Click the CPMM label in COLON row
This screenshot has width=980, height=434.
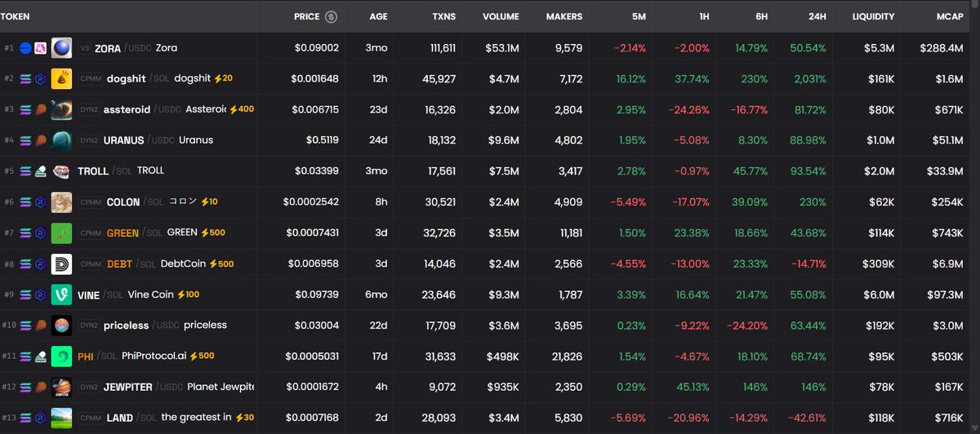90,202
